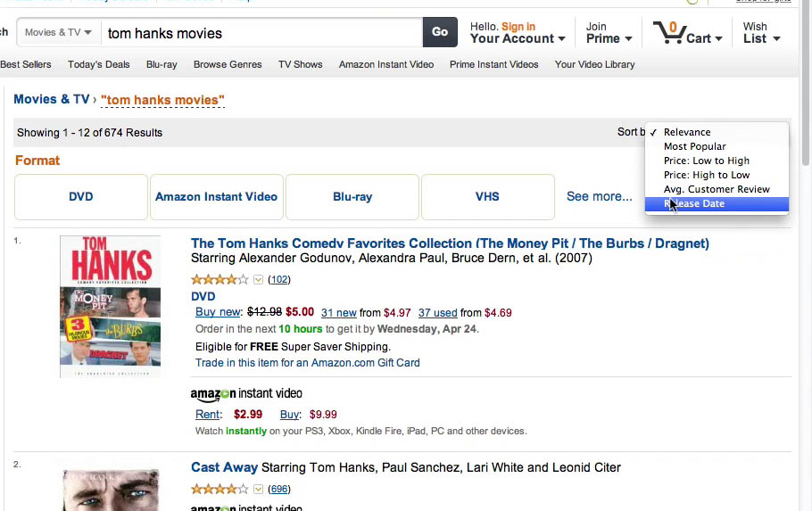Choose Price: Low to High sorting
812x511 pixels.
(707, 161)
